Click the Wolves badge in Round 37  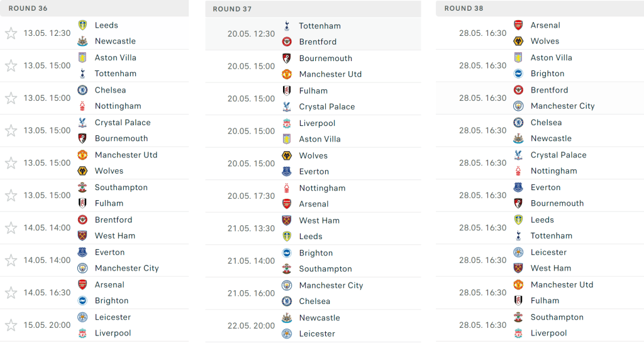point(287,155)
